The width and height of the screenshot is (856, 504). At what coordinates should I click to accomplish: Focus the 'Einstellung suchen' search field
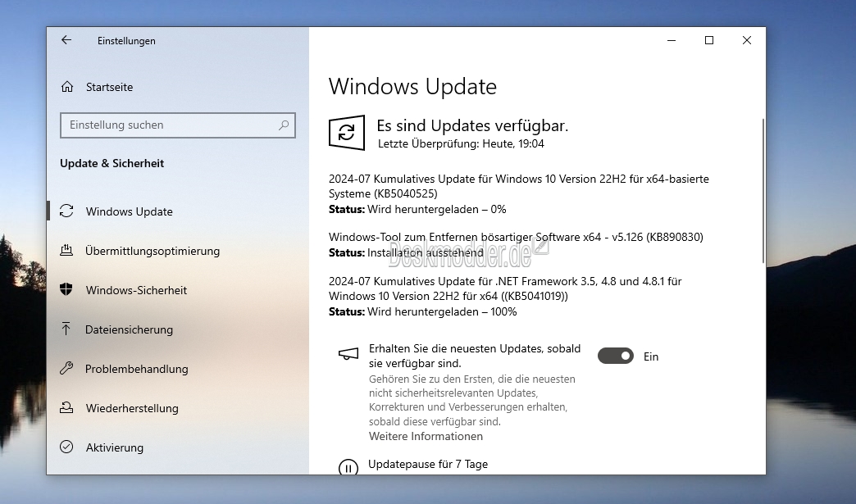(177, 125)
